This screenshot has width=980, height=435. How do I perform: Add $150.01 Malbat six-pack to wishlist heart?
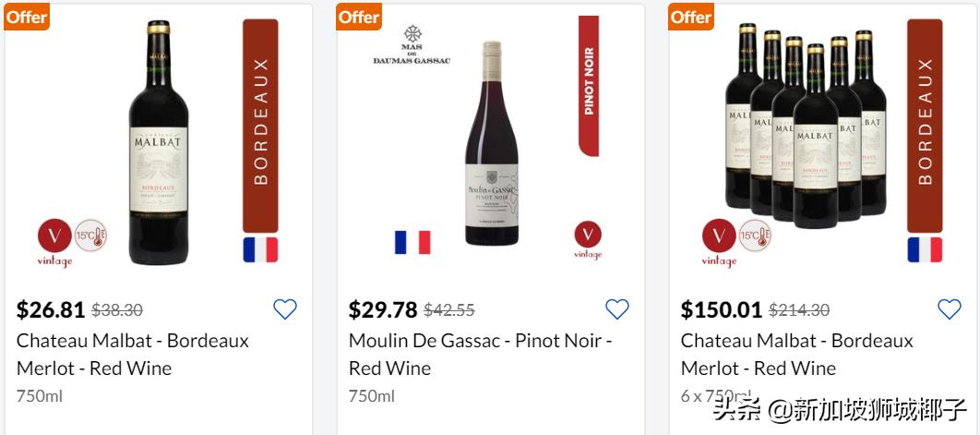click(949, 309)
